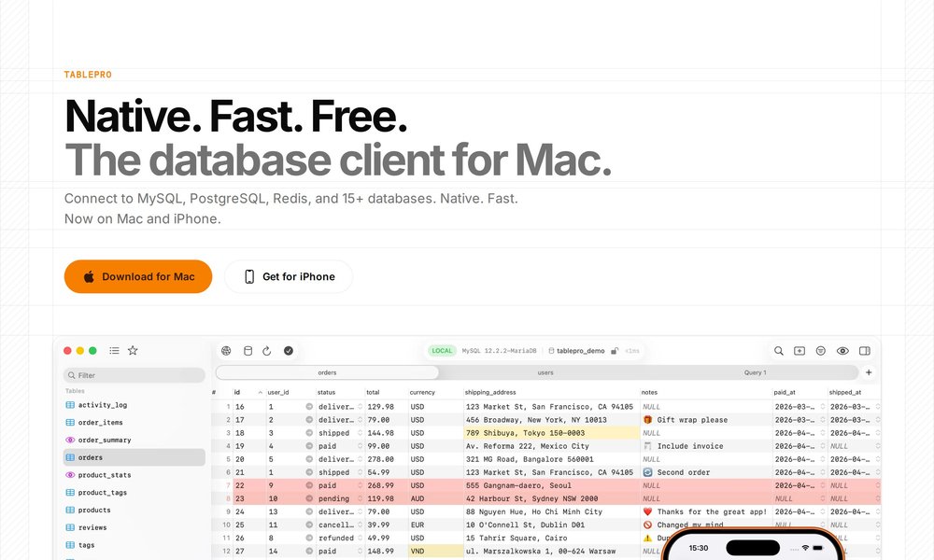Click the table icon beside products

70,510
